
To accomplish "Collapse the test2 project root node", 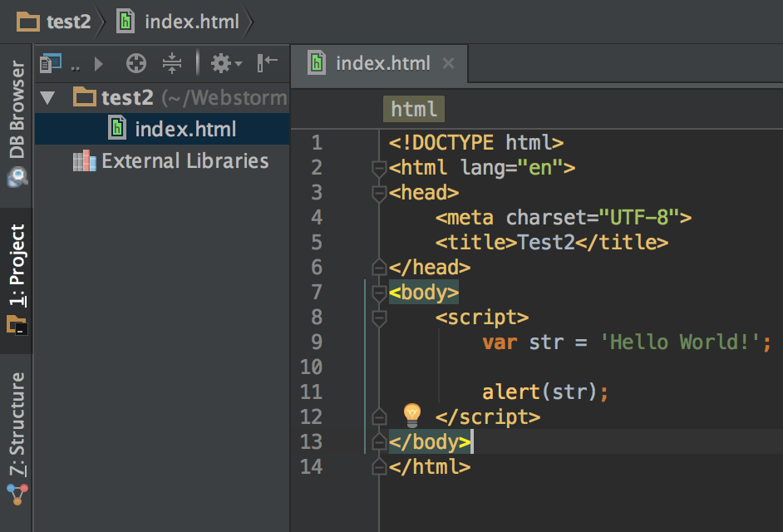I will 47,97.
